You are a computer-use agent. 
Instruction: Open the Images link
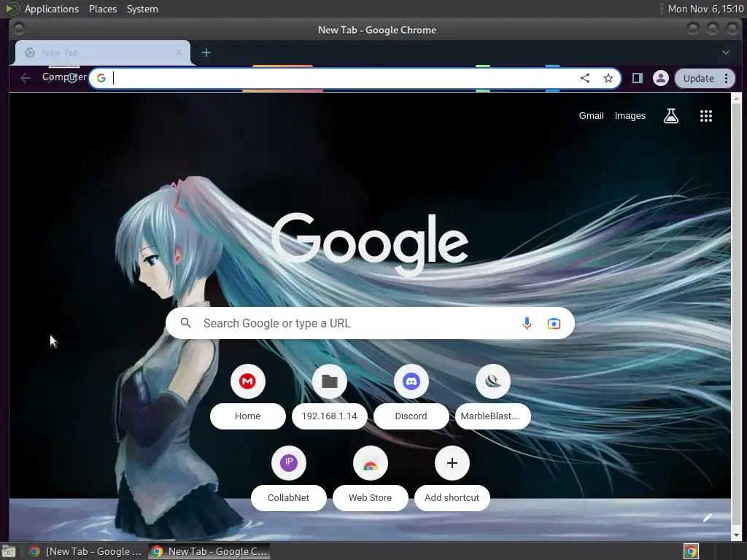point(630,116)
